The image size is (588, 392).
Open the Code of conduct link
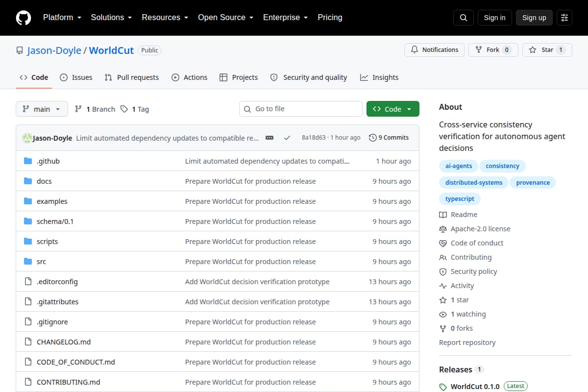(x=471, y=243)
